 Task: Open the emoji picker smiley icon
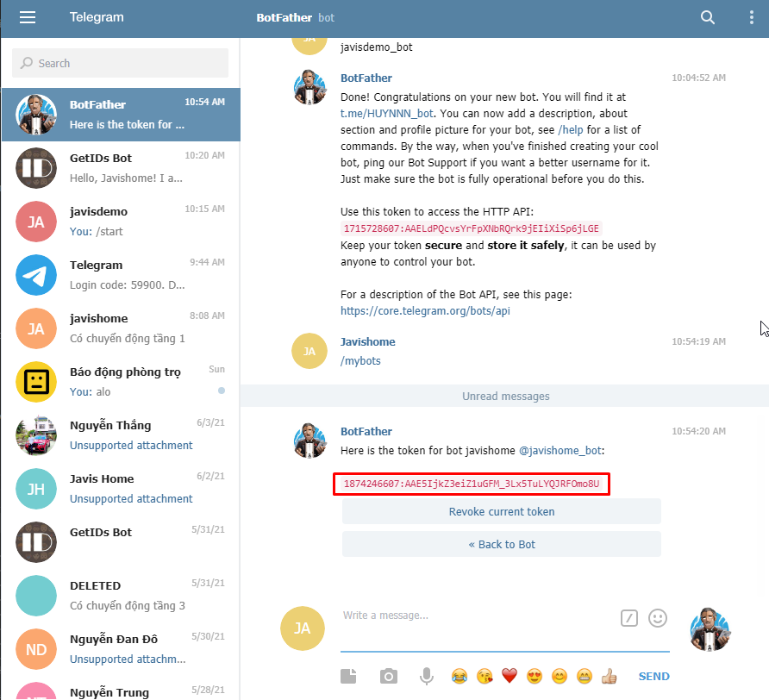(x=658, y=618)
